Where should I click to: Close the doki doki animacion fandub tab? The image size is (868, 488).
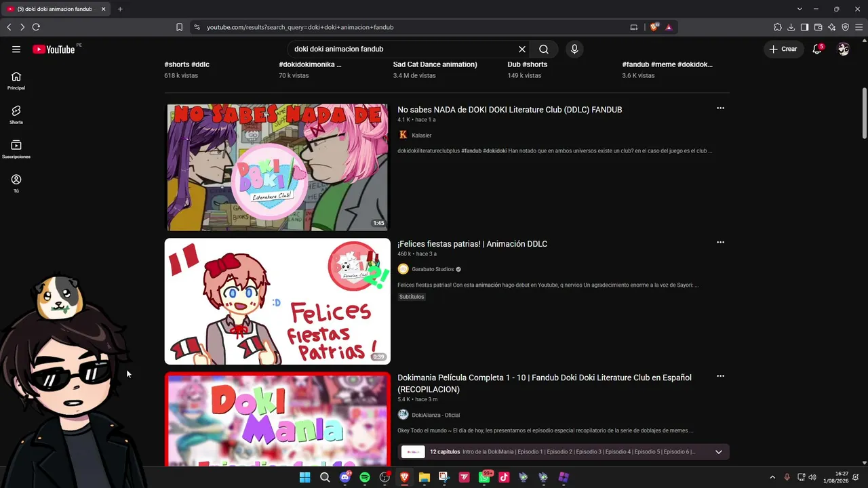click(x=103, y=9)
